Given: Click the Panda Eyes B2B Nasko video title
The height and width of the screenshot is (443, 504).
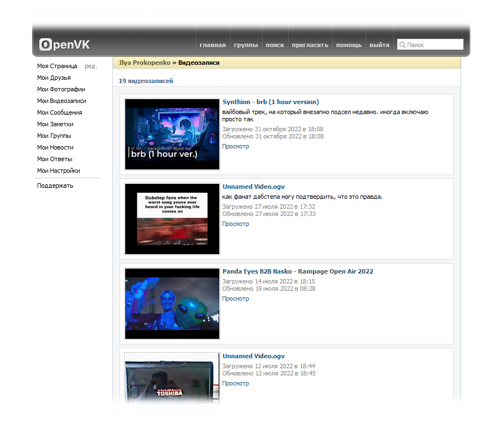Looking at the screenshot, I should pos(297,271).
